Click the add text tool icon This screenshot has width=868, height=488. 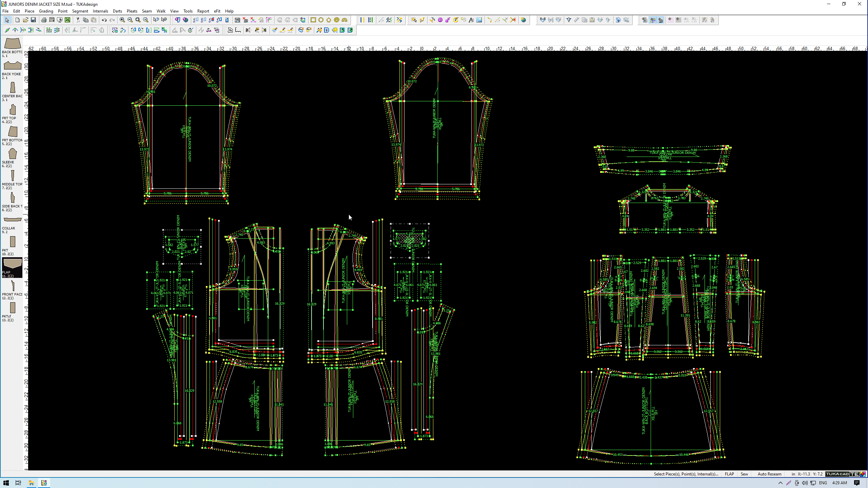point(471,20)
